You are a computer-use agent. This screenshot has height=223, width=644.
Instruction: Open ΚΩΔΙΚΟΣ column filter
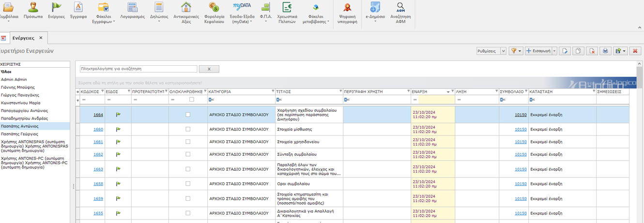point(102,91)
